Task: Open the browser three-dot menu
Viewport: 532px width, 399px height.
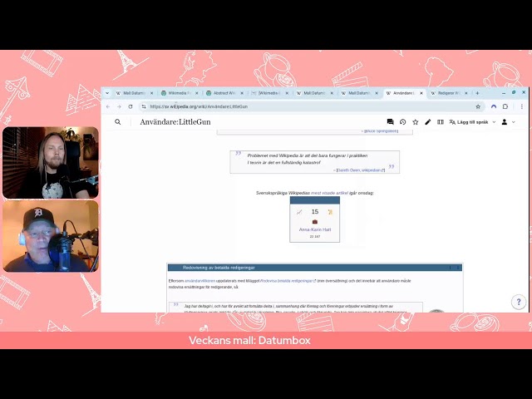Action: [522, 106]
